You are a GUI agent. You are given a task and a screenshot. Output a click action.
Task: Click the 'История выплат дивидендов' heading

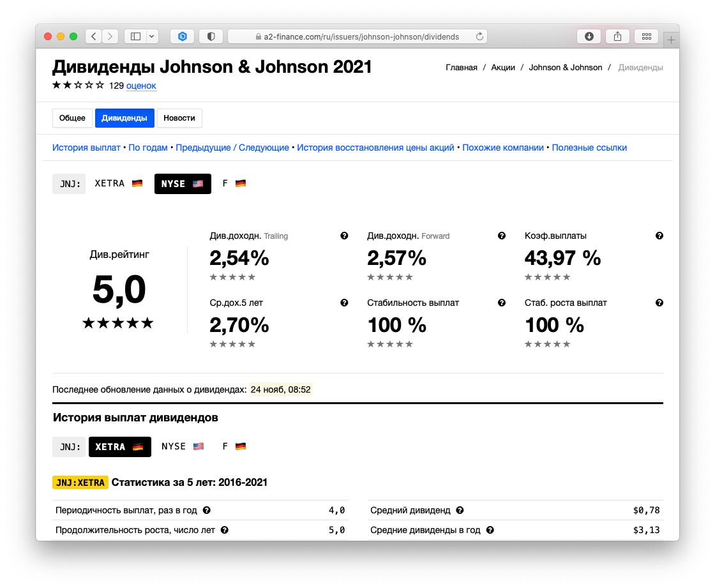point(135,418)
